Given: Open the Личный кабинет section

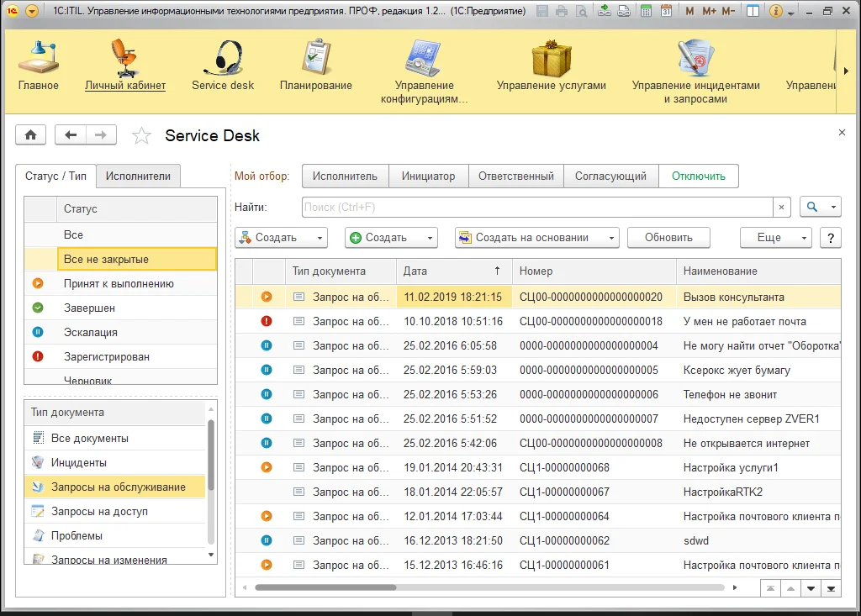Looking at the screenshot, I should coord(125,65).
